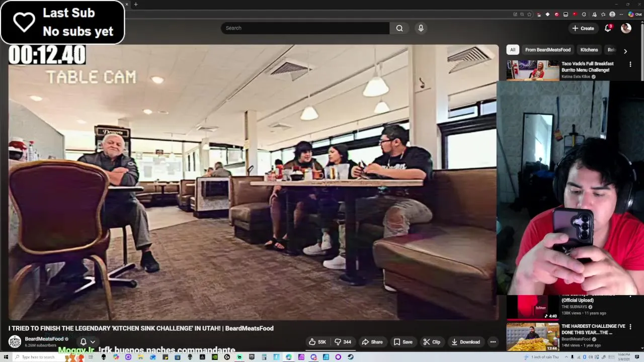
Task: Open THE HARDEST CHALLENGE video
Action: pyautogui.click(x=593, y=329)
